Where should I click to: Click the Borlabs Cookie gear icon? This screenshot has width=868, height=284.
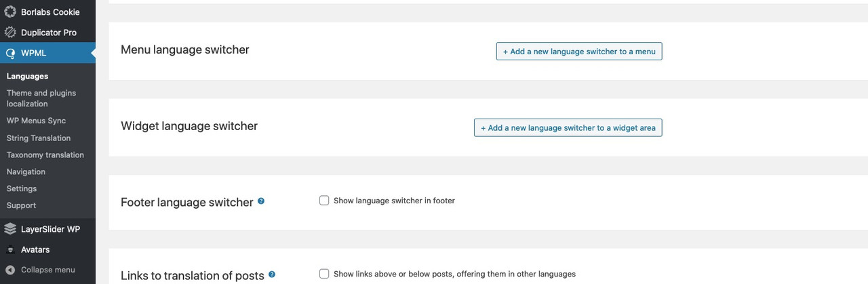coord(10,12)
